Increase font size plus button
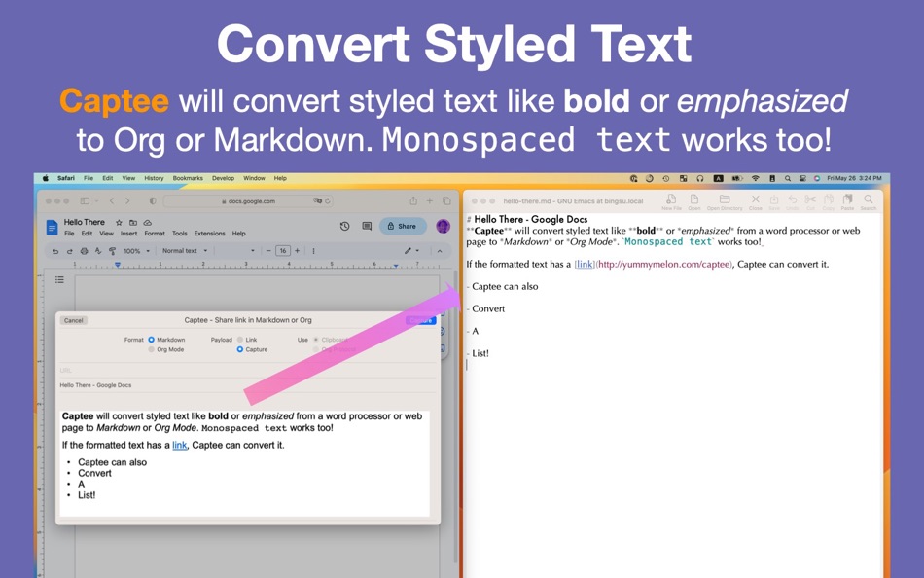 (297, 251)
